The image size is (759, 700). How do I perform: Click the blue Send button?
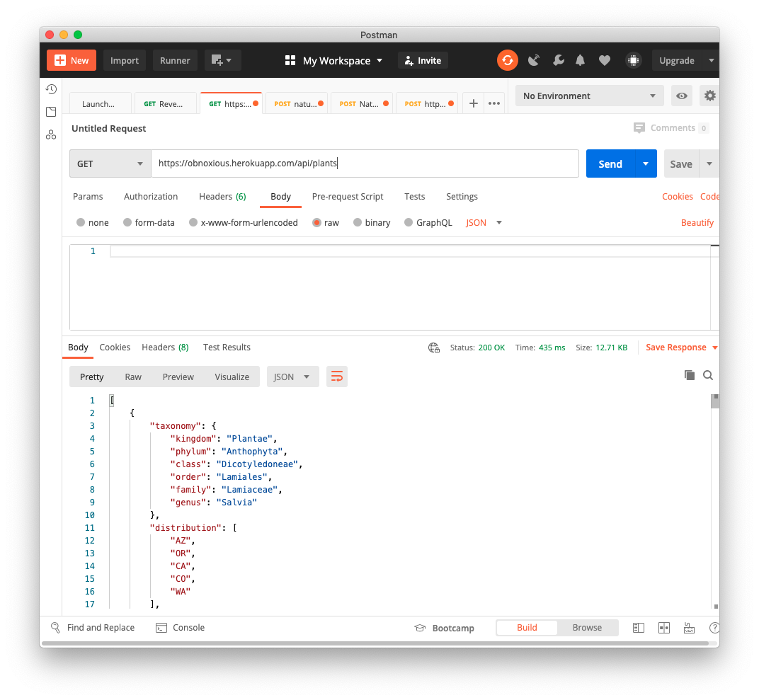[610, 163]
